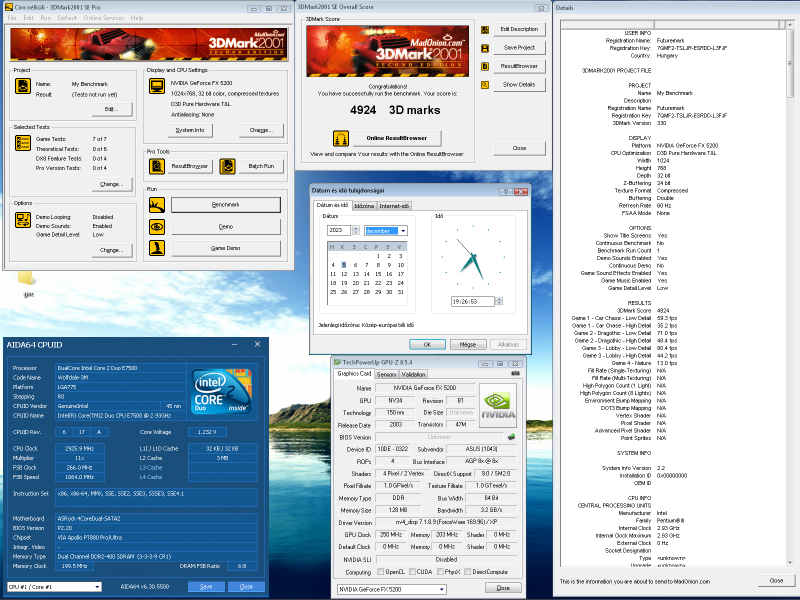Open the Help menu in 3DMark2001

point(137,18)
